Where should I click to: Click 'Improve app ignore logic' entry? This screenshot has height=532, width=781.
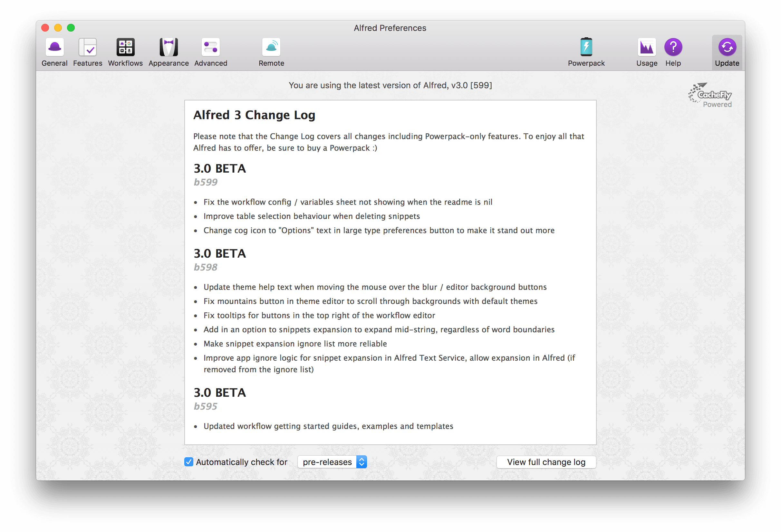389,363
